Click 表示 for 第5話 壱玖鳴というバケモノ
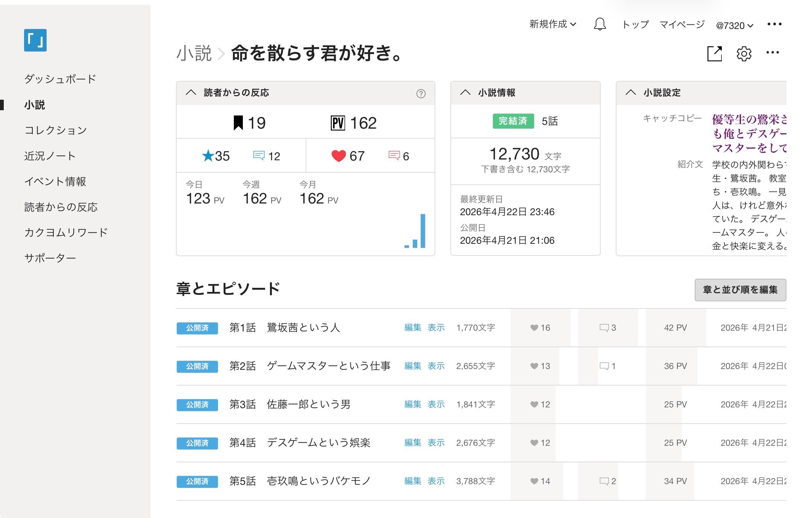This screenshot has height=518, width=812. (436, 481)
